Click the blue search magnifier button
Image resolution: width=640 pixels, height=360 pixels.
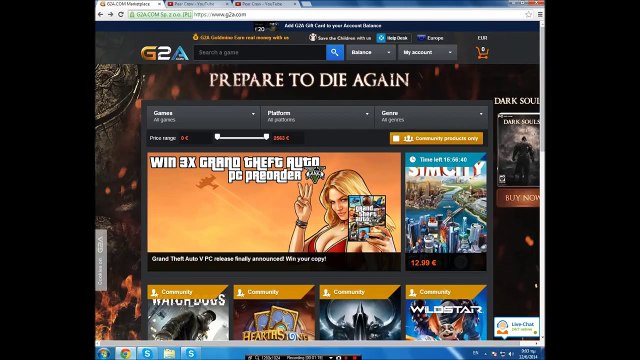point(335,52)
